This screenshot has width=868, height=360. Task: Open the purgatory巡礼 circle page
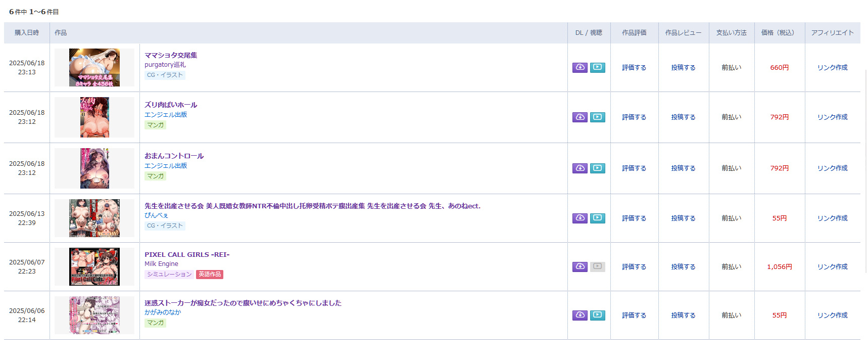(x=165, y=65)
